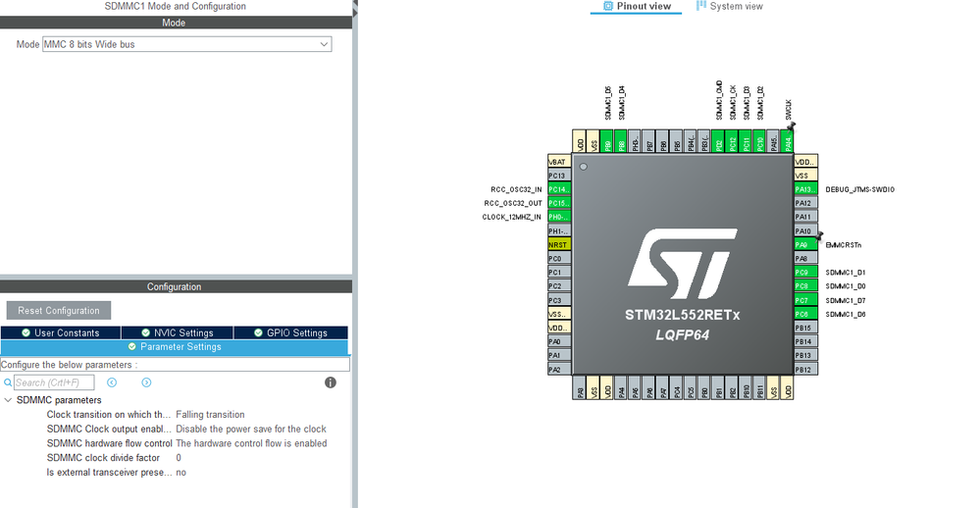Click the PA11 pin on chip
980x508 pixels.
805,217
